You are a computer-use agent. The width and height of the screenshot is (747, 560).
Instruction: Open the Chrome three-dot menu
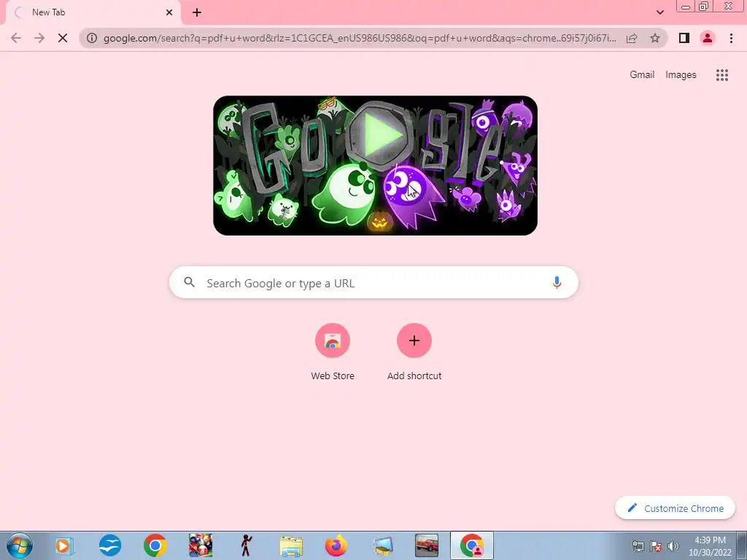pos(731,38)
